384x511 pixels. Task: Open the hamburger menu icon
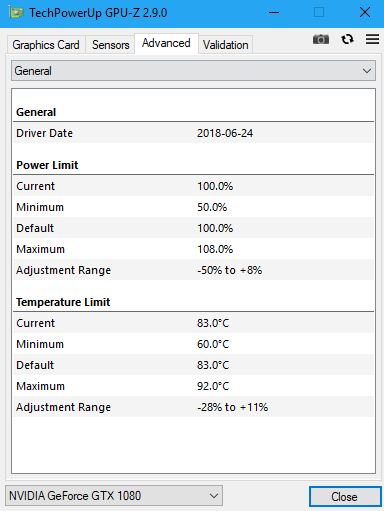pos(372,39)
